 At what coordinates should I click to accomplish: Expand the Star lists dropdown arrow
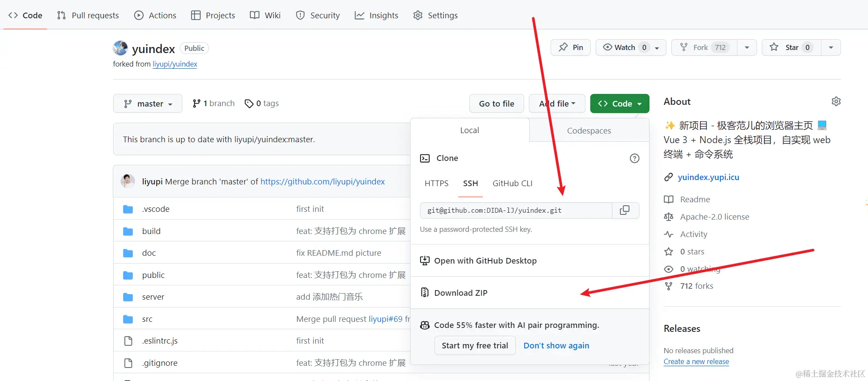coord(831,47)
